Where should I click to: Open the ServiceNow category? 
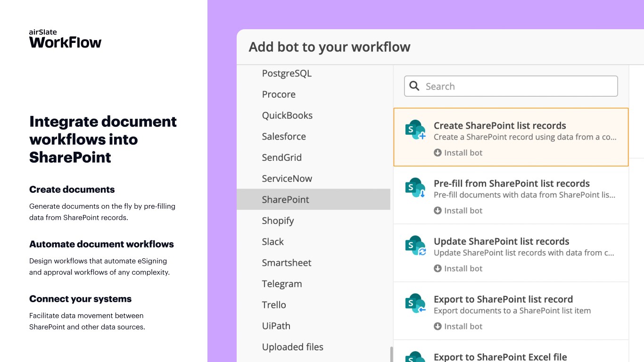click(x=287, y=179)
